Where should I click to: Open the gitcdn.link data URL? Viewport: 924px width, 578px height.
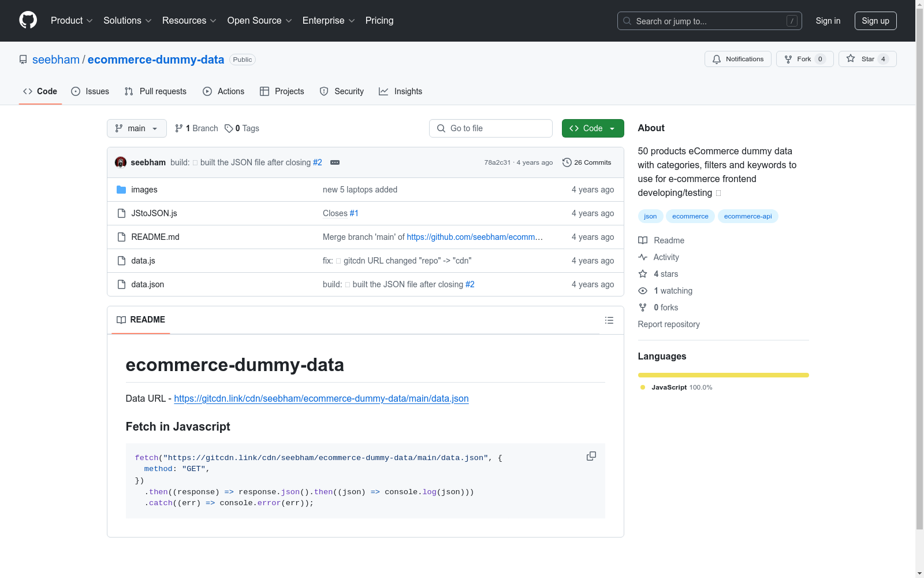tap(321, 399)
